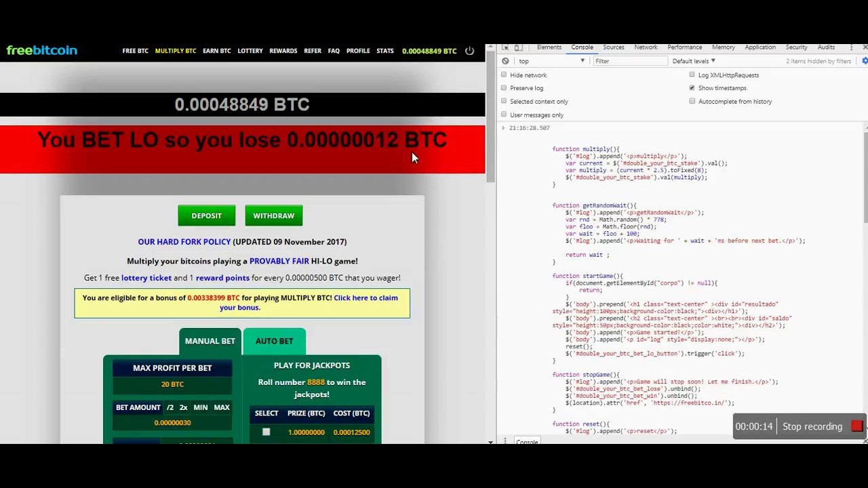Open EARN BTC menu item
Image resolution: width=868 pixels, height=488 pixels.
[x=217, y=51]
